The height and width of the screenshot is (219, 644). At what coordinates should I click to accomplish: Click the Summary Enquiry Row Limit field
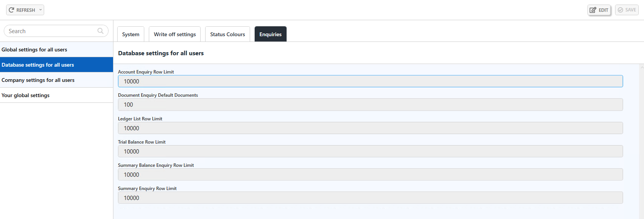pos(370,198)
